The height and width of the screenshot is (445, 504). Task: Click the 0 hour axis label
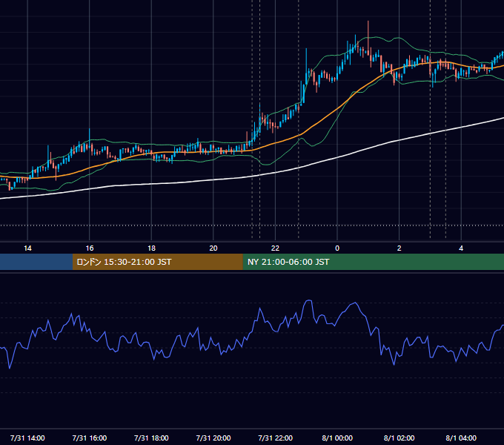pyautogui.click(x=337, y=248)
